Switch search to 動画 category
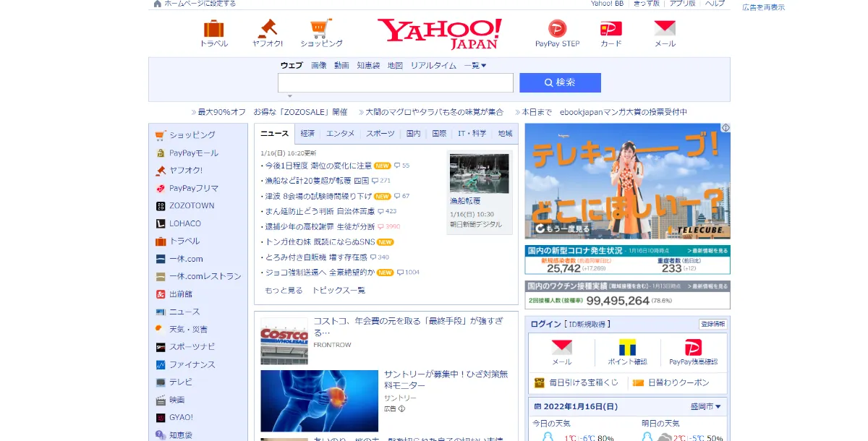This screenshot has height=441, width=868. (x=341, y=65)
